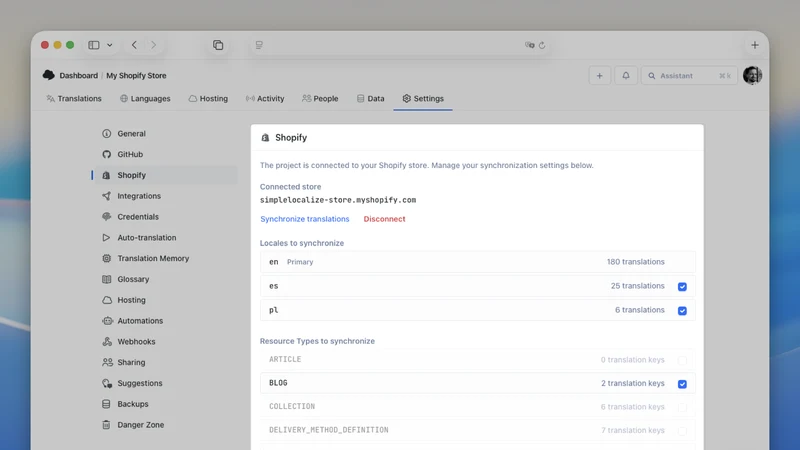Viewport: 800px width, 450px height.
Task: Open Credentials in settings sidebar
Action: [x=138, y=217]
